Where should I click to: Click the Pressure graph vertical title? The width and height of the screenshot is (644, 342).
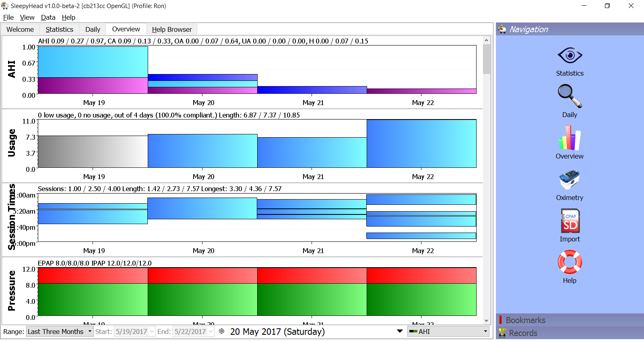coord(12,290)
